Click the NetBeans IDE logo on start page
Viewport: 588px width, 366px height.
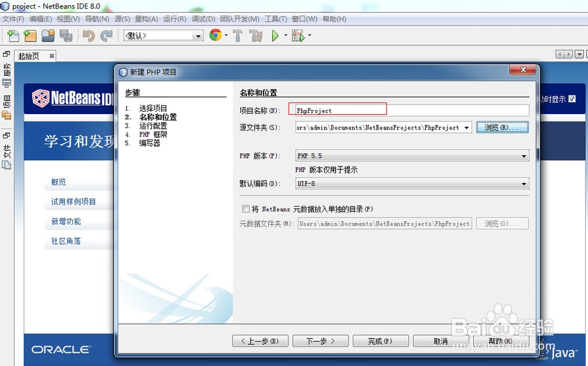point(73,98)
